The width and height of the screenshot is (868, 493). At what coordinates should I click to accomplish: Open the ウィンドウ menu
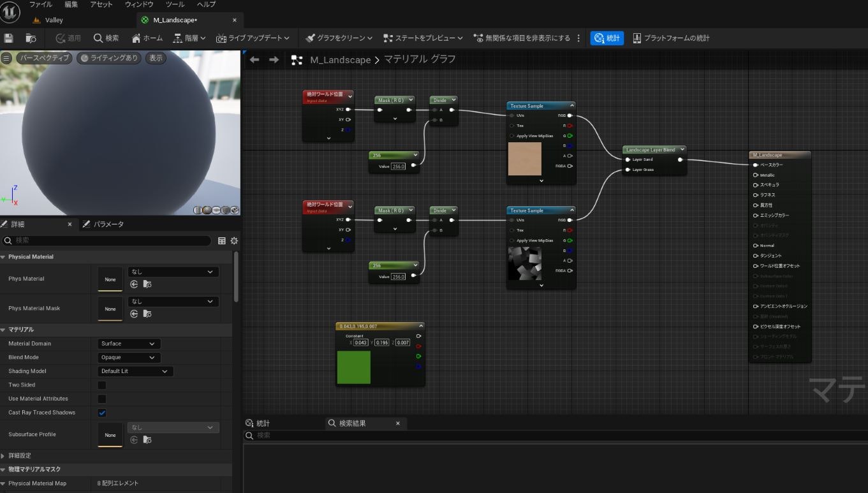point(138,4)
